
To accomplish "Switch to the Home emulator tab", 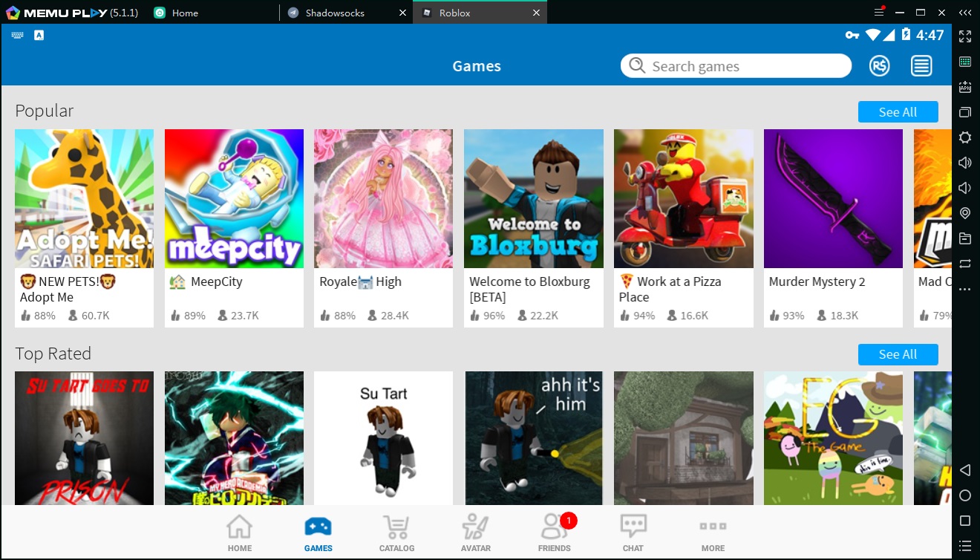I will [186, 13].
